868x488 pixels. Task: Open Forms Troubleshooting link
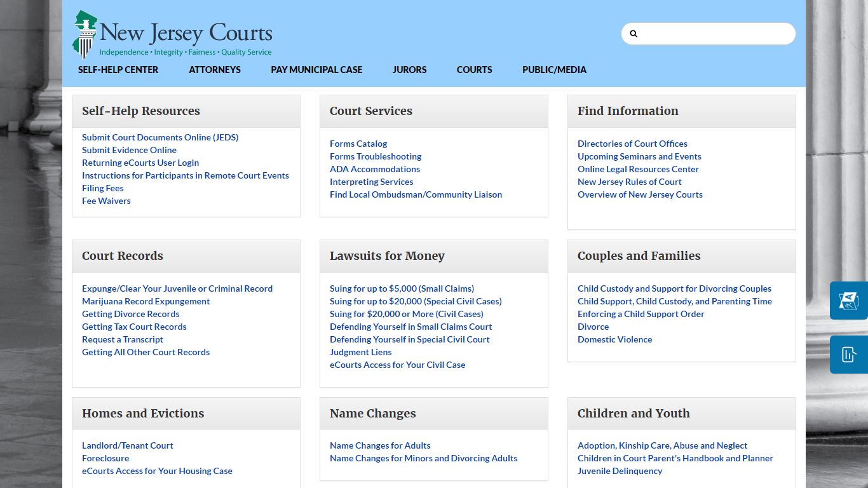tap(376, 156)
